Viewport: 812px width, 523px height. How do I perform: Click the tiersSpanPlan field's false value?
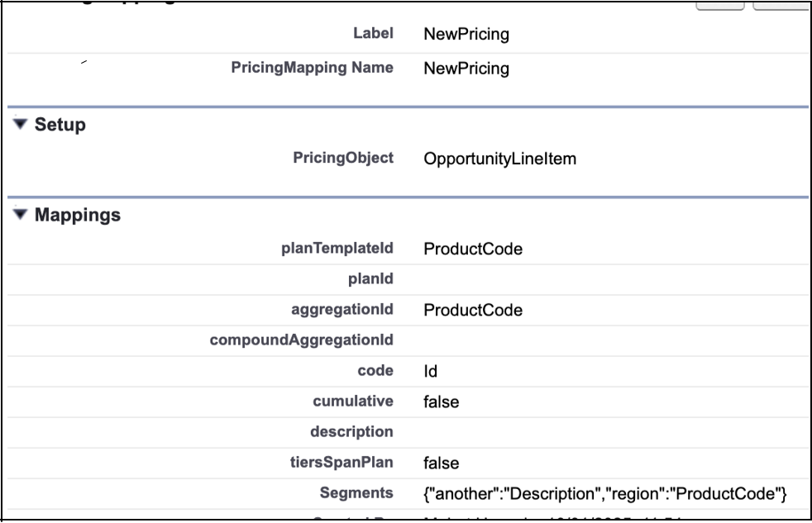pyautogui.click(x=441, y=463)
